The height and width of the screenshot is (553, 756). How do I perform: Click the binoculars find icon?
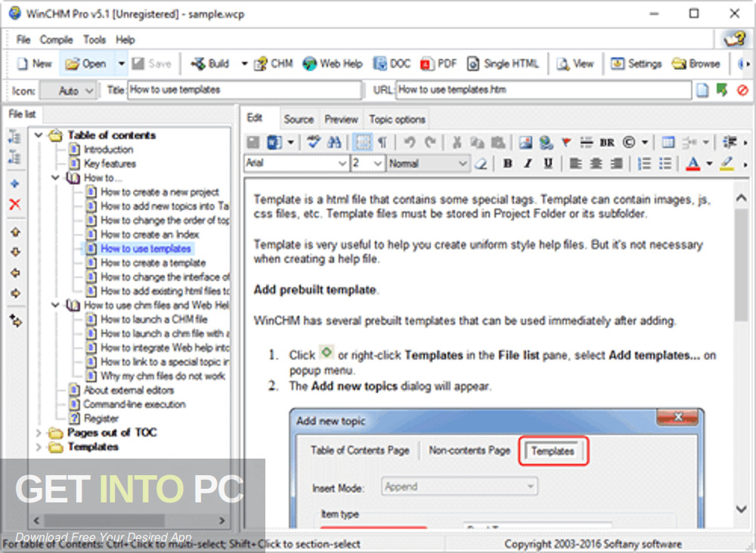pos(333,142)
